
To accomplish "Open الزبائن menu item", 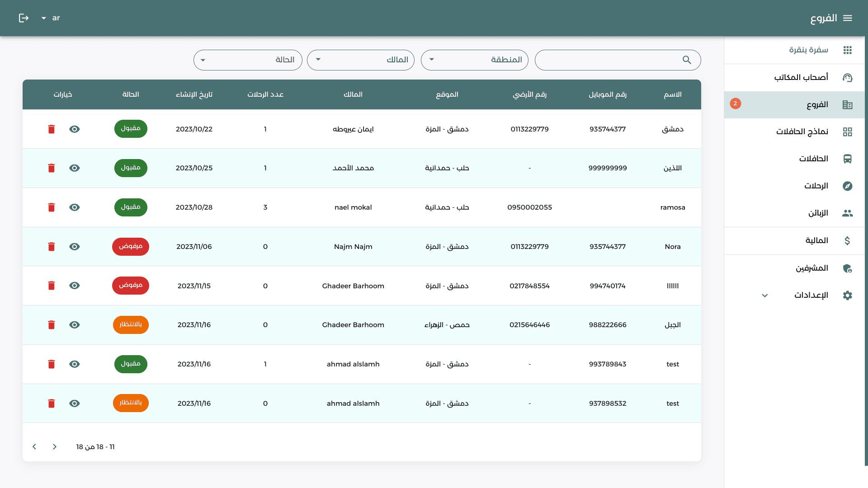I will 794,213.
